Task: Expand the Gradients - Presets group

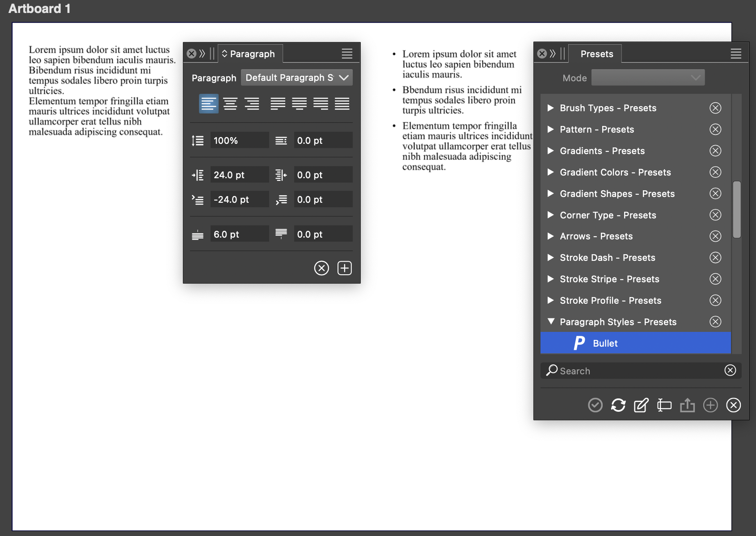Action: point(551,151)
